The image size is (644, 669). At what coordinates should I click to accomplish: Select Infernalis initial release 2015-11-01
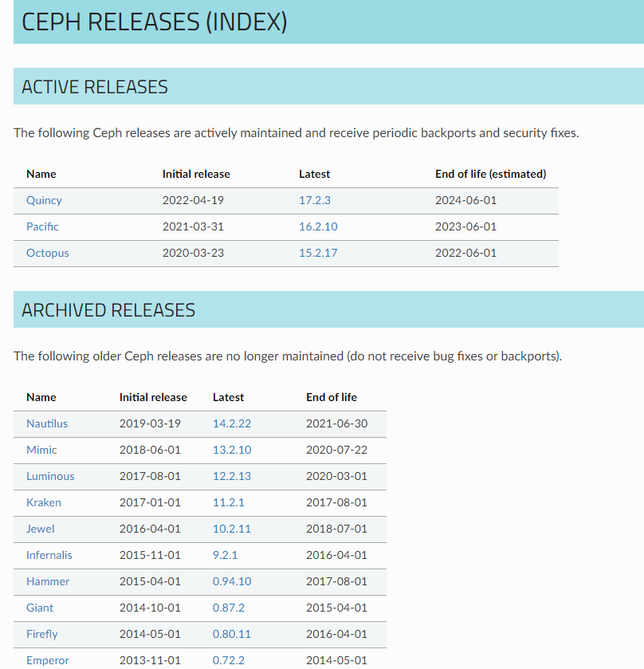coord(150,555)
